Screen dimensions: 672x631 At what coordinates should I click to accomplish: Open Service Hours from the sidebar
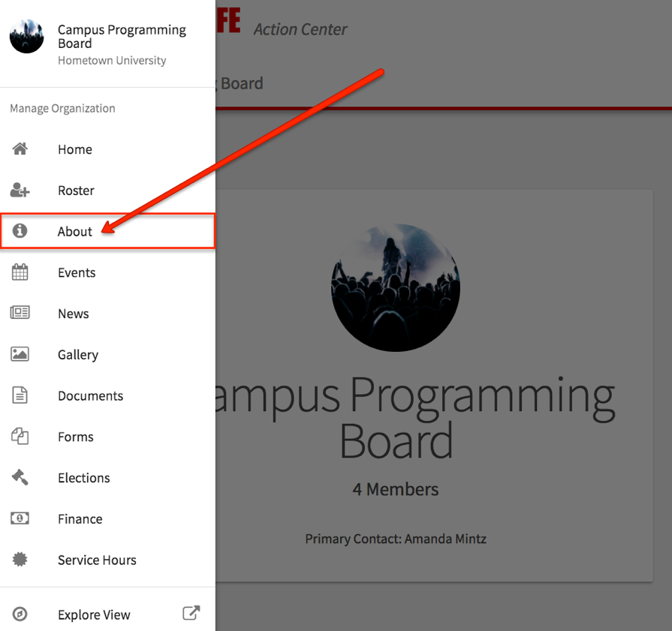97,560
